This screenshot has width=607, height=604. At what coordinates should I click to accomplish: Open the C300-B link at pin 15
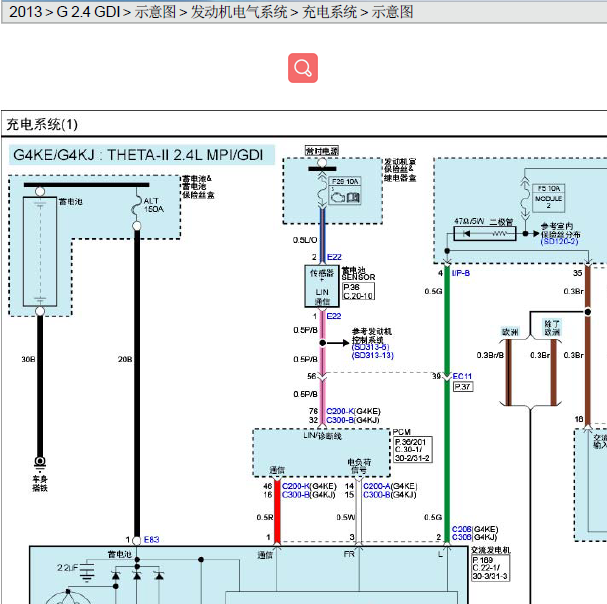[x=377, y=495]
